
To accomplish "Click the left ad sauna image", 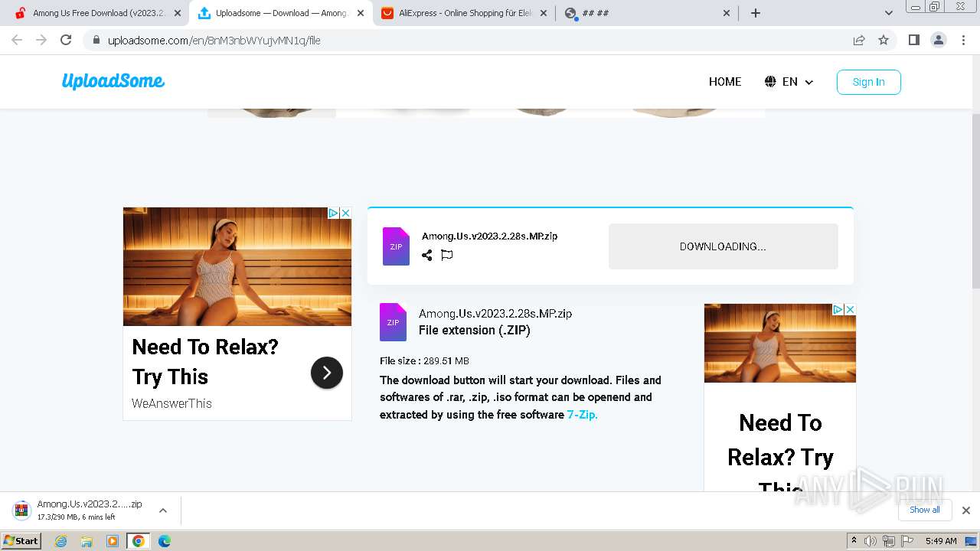I will click(237, 266).
